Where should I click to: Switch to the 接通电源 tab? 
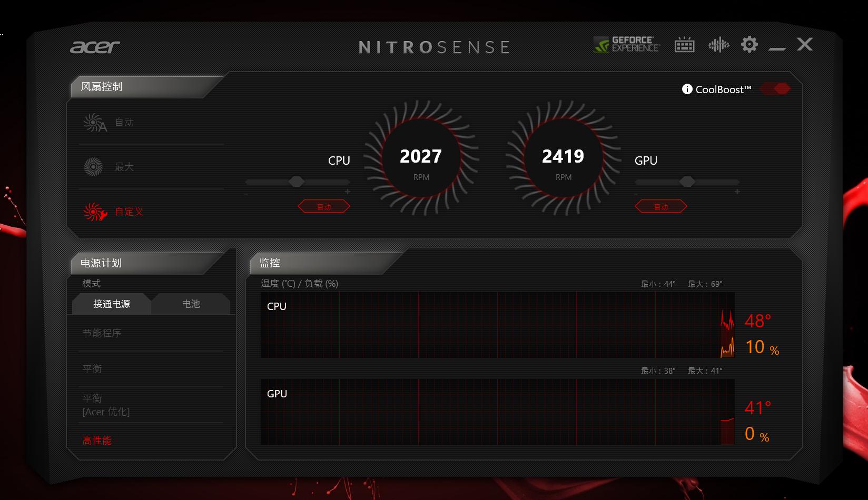(x=112, y=304)
